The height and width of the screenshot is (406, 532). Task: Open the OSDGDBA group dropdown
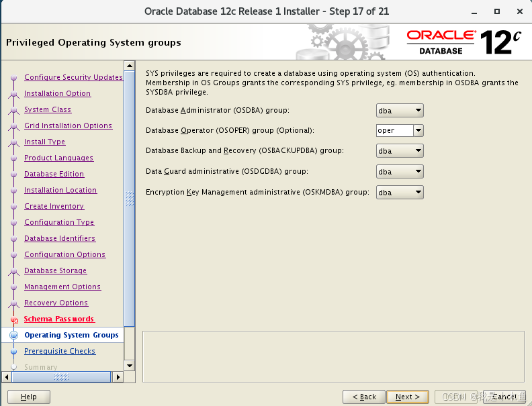click(x=400, y=172)
